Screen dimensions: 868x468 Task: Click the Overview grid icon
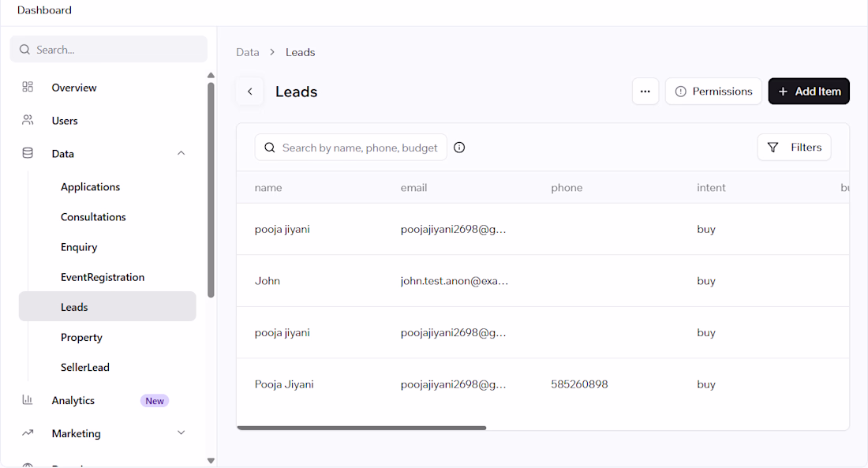click(28, 87)
